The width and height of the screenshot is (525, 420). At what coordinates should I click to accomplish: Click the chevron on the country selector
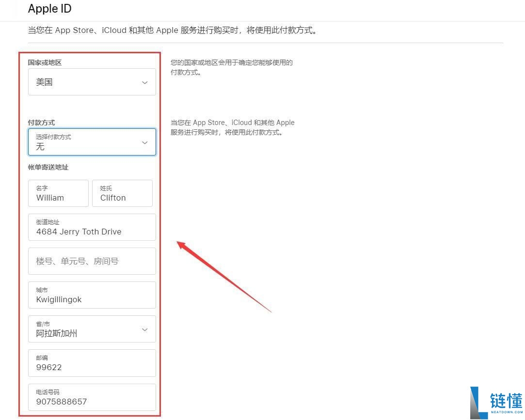tap(144, 82)
